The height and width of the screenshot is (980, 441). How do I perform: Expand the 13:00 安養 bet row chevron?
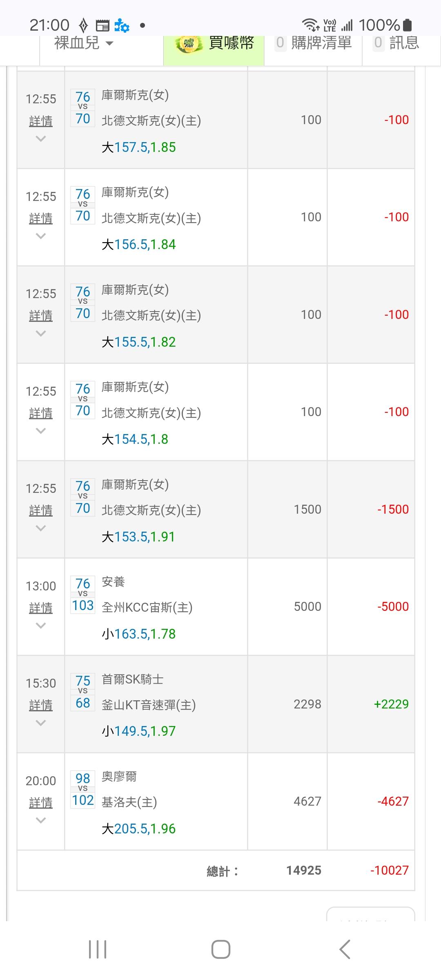point(41,625)
